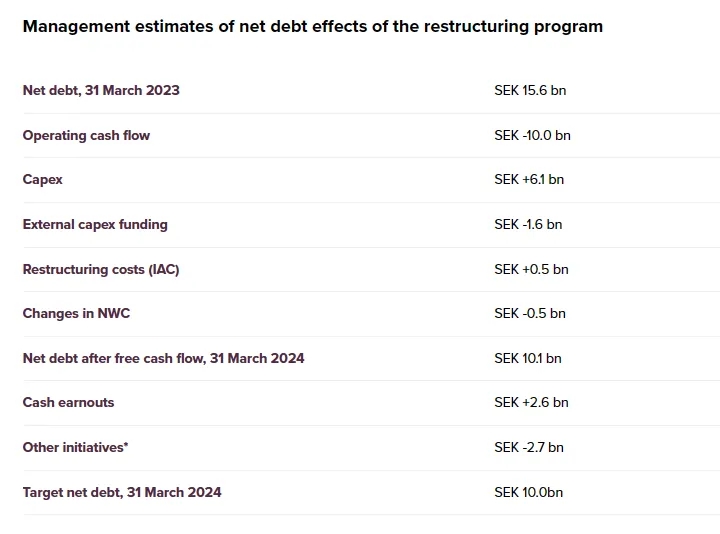The image size is (720, 534).
Task: Select the SEK -1.6 bn value
Action: coord(528,225)
